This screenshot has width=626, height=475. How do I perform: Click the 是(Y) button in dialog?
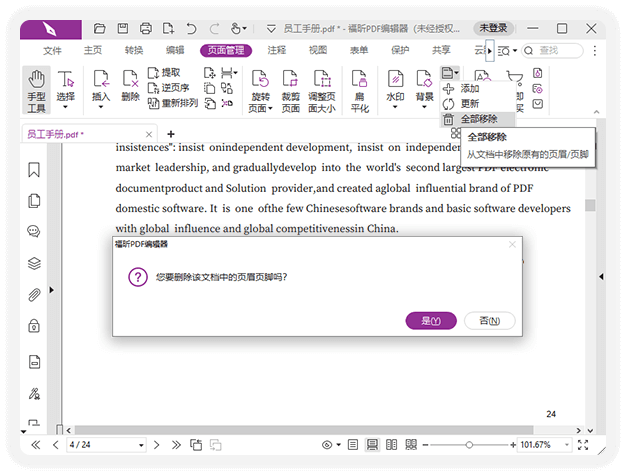(431, 321)
